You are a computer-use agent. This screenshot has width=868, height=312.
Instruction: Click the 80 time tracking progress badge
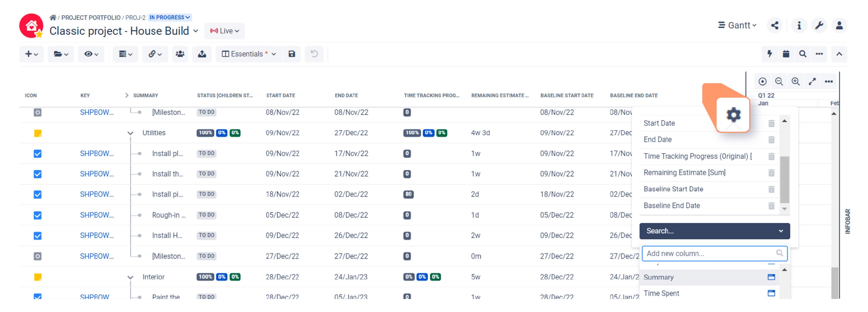[409, 195]
